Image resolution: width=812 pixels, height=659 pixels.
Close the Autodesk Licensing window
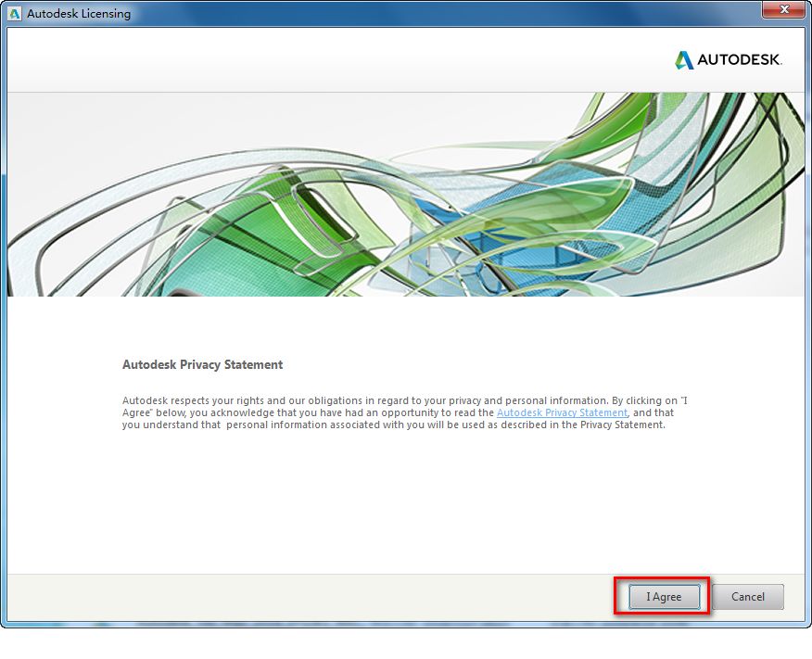tap(782, 10)
